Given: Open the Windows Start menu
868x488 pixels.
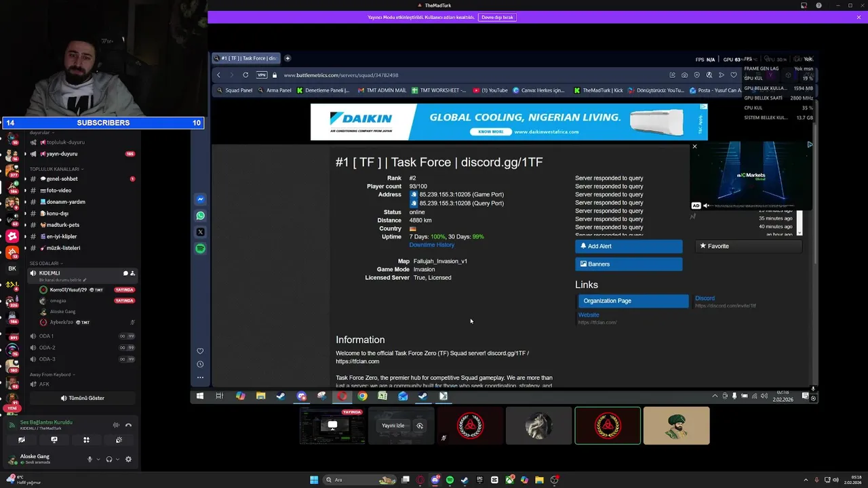Looking at the screenshot, I should coord(314,480).
